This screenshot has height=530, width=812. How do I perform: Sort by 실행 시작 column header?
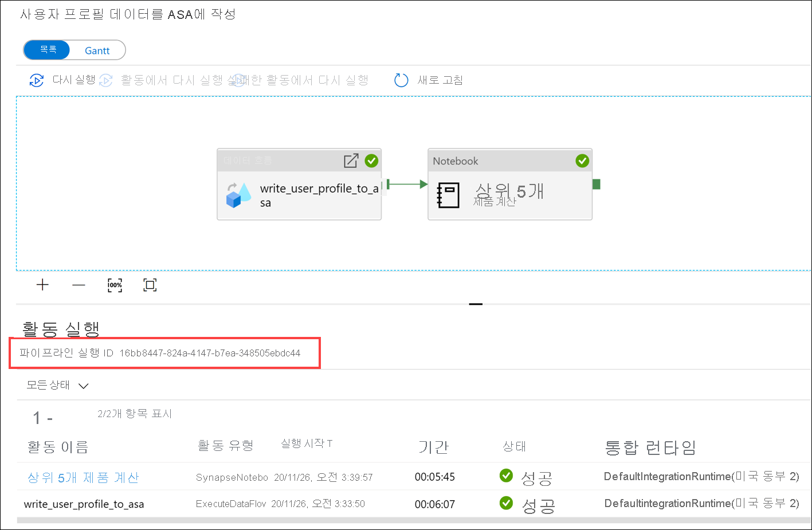coord(307,443)
